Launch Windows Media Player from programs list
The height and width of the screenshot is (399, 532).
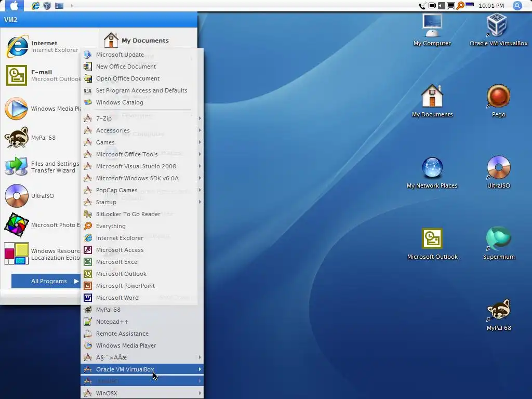pos(142,345)
